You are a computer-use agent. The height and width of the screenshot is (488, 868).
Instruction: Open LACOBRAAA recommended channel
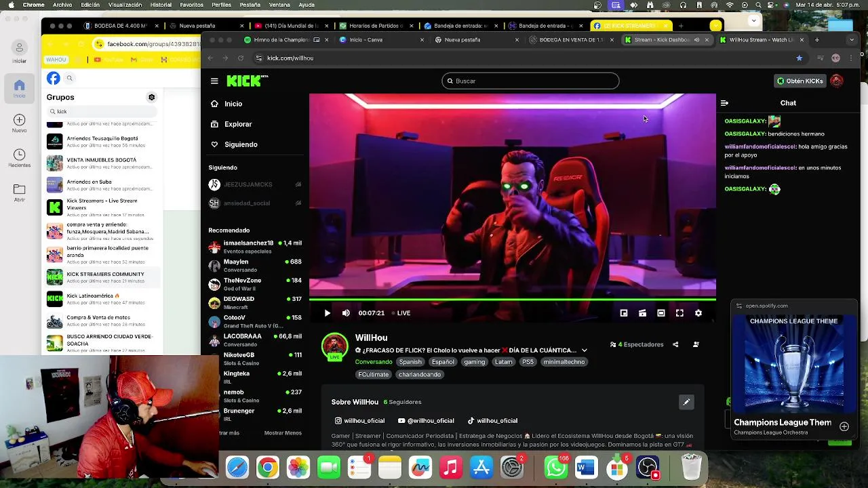[255, 340]
